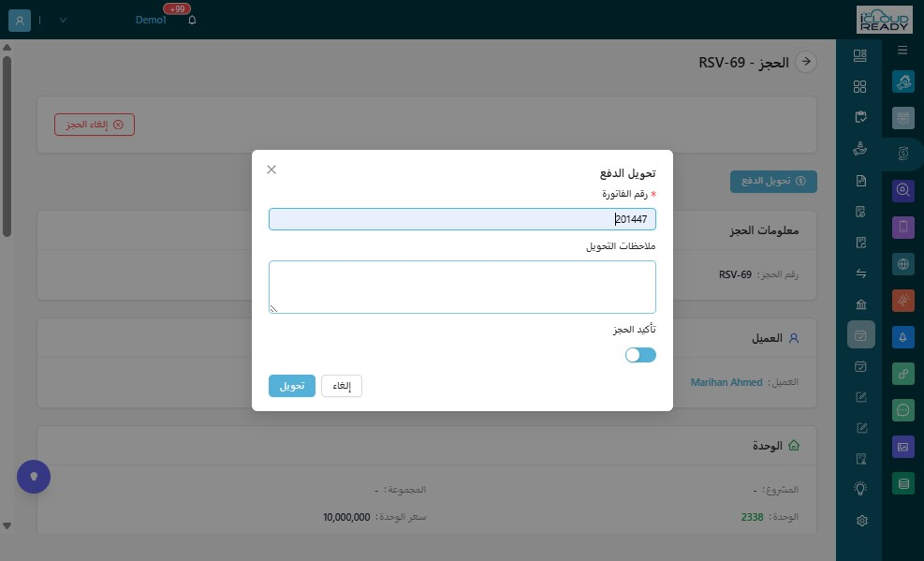This screenshot has height=561, width=924.
Task: Click the تحويل الدفع button on the page
Action: click(x=773, y=182)
